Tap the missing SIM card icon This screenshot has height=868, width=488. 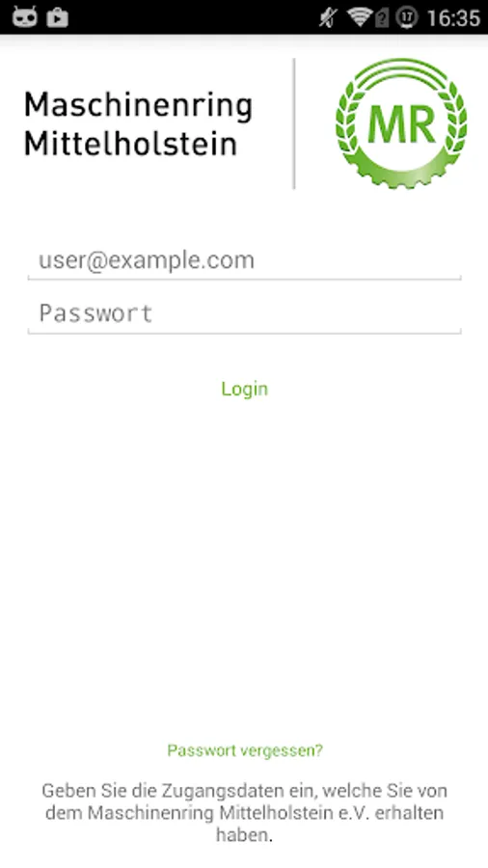tap(382, 18)
